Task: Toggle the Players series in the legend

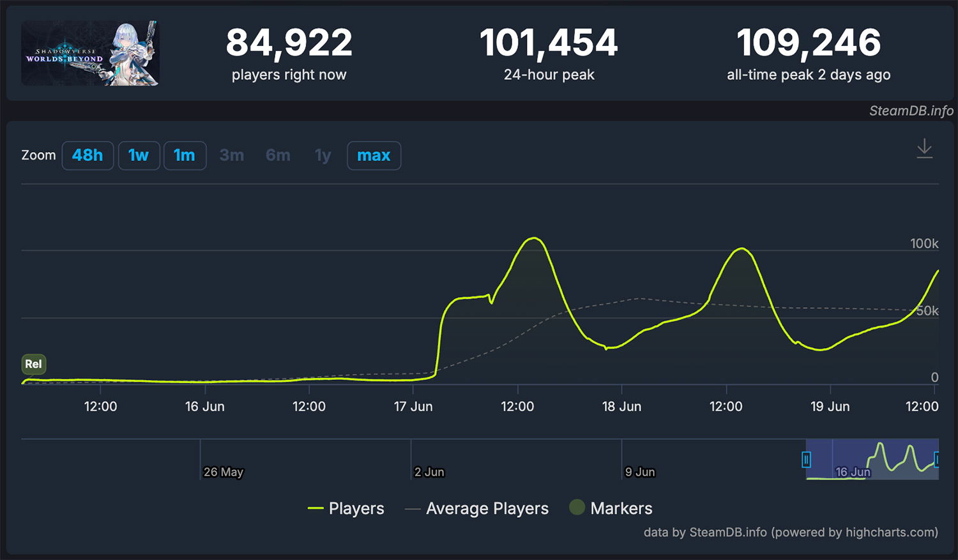Action: [346, 508]
